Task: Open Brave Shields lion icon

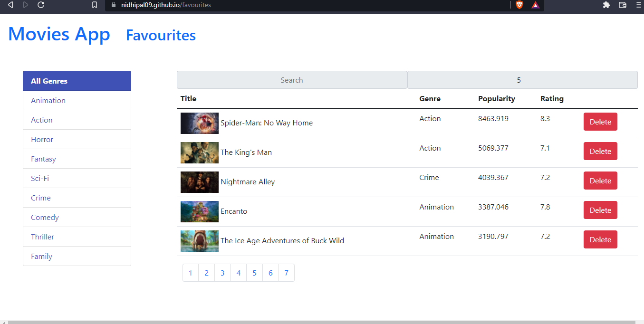Action: coord(519,5)
